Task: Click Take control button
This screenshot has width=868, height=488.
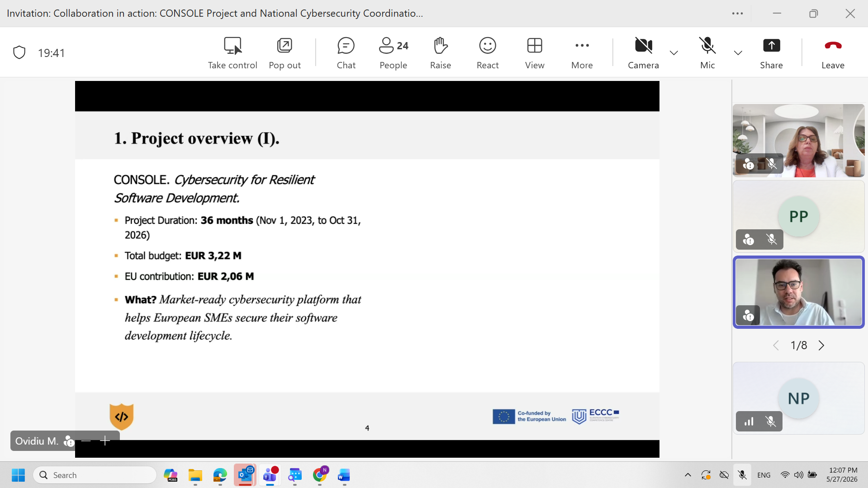Action: pyautogui.click(x=232, y=53)
